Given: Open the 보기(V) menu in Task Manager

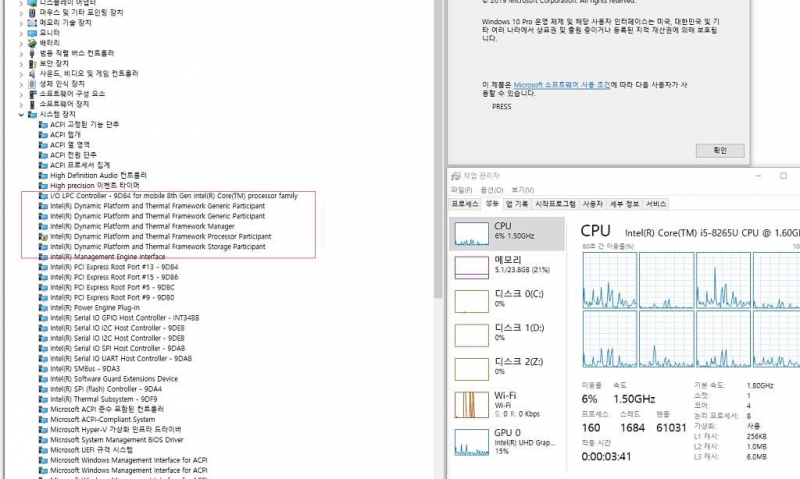Looking at the screenshot, I should tap(522, 190).
